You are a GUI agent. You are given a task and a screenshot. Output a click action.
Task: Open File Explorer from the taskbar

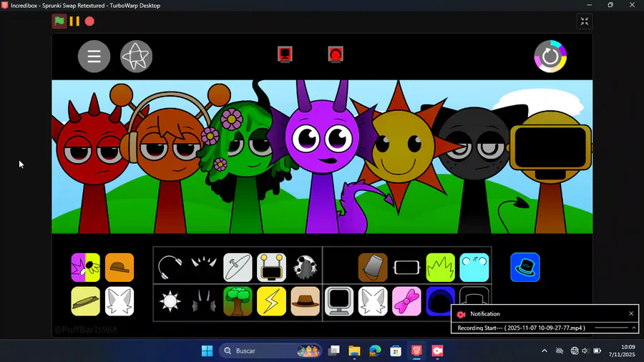(x=354, y=351)
